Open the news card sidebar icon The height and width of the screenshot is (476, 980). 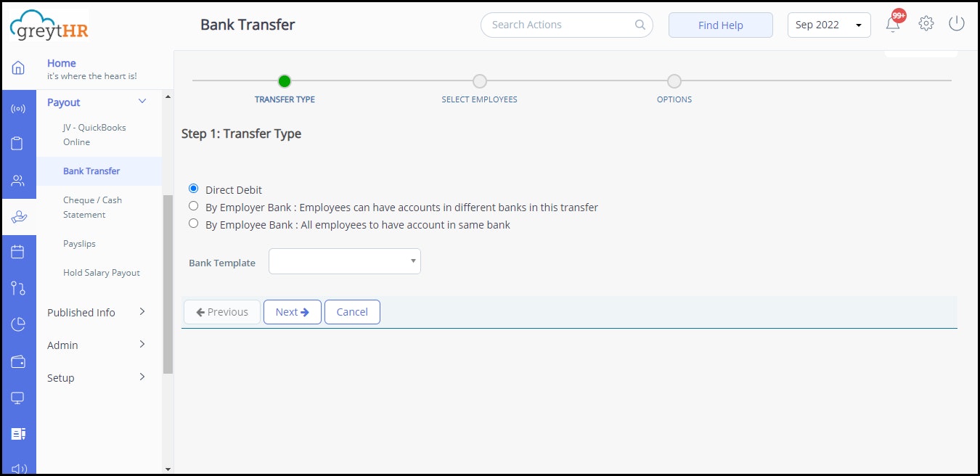(18, 434)
